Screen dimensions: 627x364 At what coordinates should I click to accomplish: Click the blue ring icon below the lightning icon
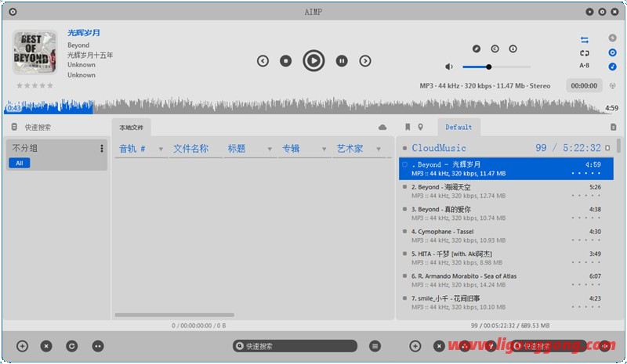click(x=612, y=52)
